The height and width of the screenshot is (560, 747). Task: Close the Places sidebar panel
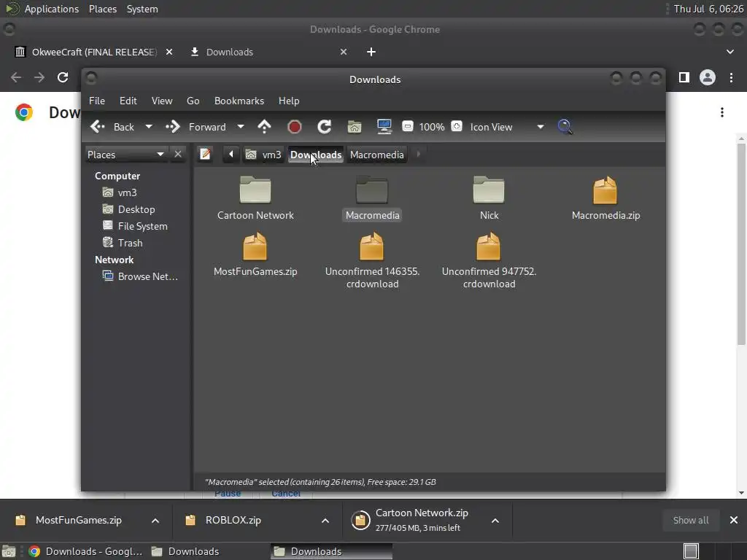pos(178,155)
